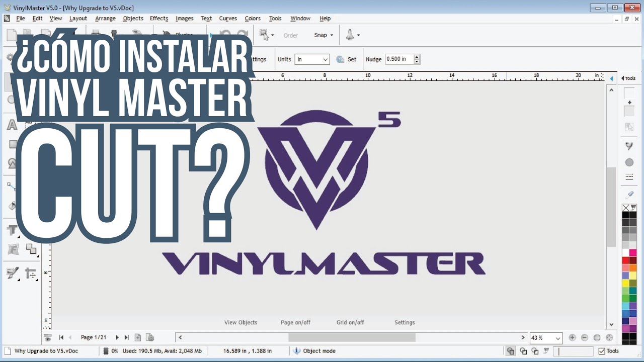Go to the next page
The image size is (644, 362).
117,337
